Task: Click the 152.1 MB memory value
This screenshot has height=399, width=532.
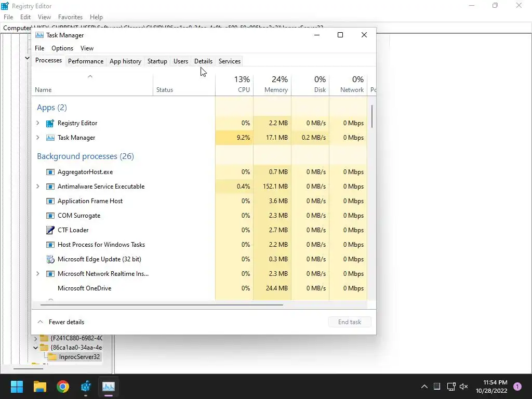Action: click(275, 187)
